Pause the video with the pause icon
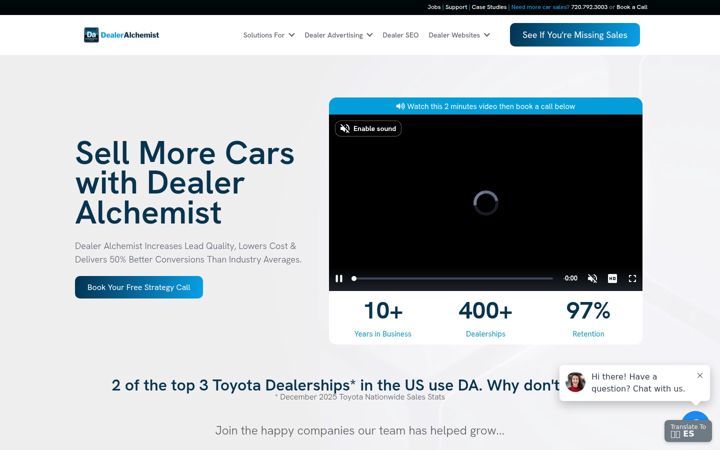The height and width of the screenshot is (450, 720). click(x=339, y=278)
